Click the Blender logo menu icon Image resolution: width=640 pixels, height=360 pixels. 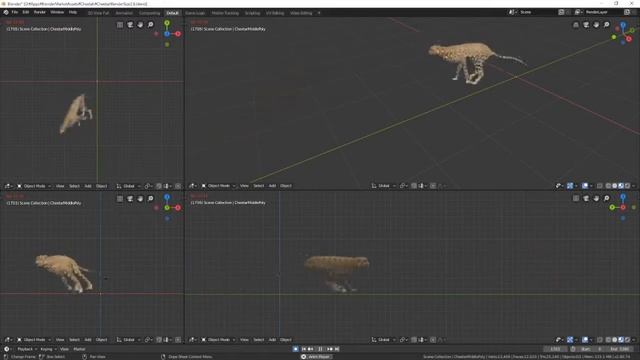coord(6,13)
